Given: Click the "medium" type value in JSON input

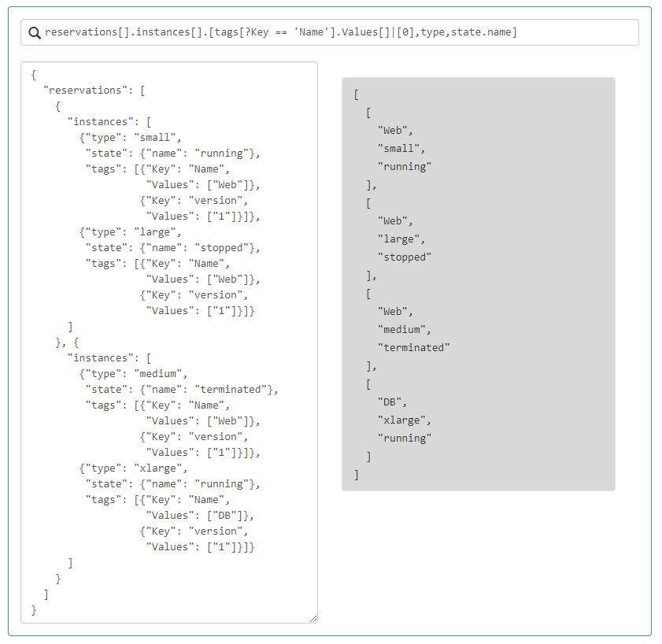Looking at the screenshot, I should click(x=157, y=374).
